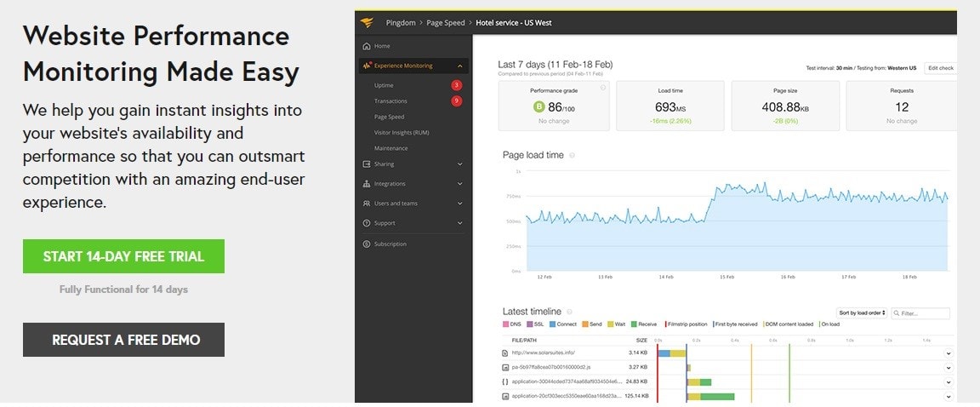Click the DOM content loaded legend entry
The width and height of the screenshot is (980, 407).
click(x=788, y=324)
